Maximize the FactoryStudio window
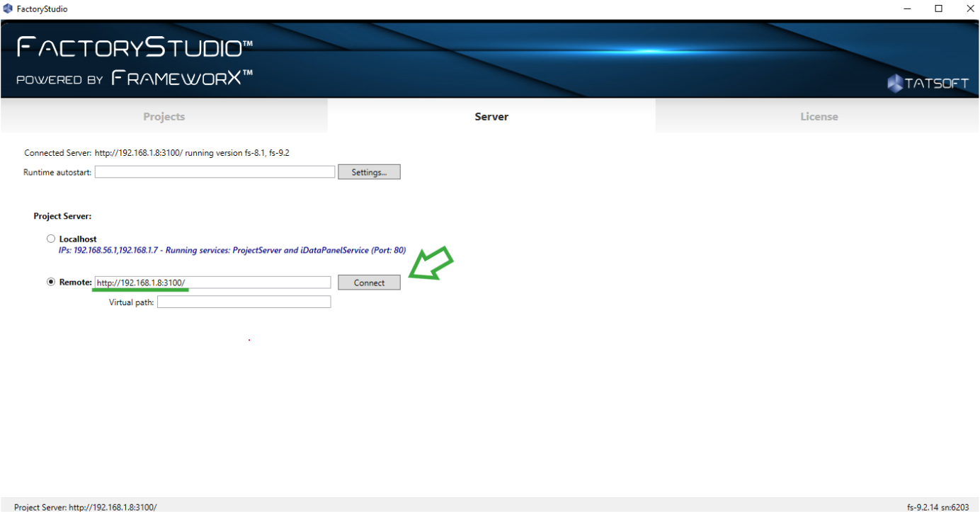The height and width of the screenshot is (512, 980). click(938, 8)
